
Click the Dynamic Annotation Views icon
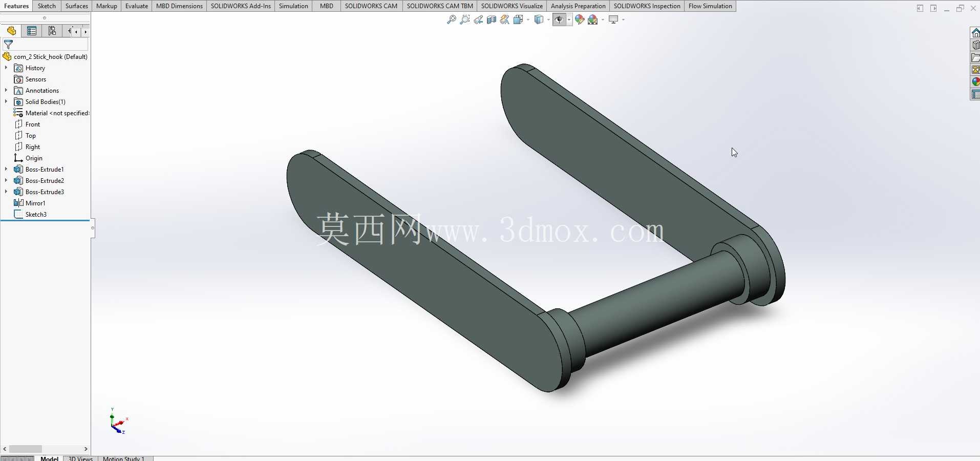[505, 19]
